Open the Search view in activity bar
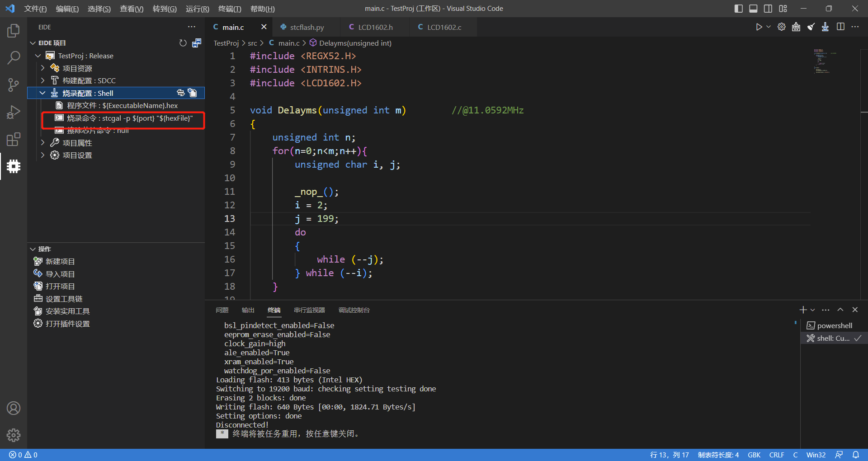868x461 pixels. [14, 58]
